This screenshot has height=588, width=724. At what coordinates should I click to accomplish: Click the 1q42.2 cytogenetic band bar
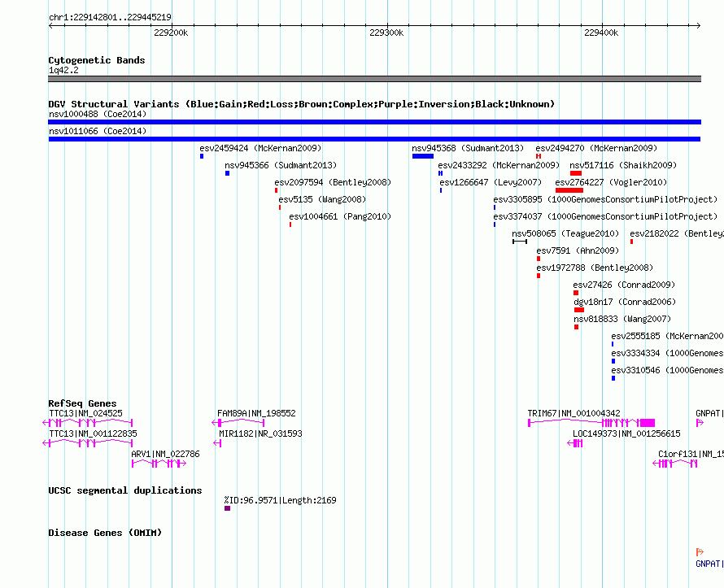374,79
